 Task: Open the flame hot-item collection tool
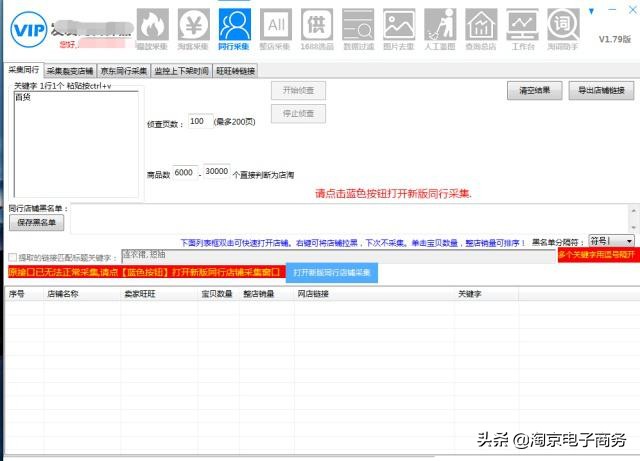click(x=152, y=29)
